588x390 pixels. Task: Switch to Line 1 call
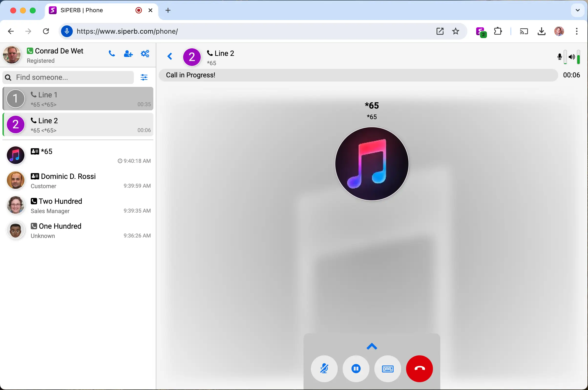click(x=78, y=99)
